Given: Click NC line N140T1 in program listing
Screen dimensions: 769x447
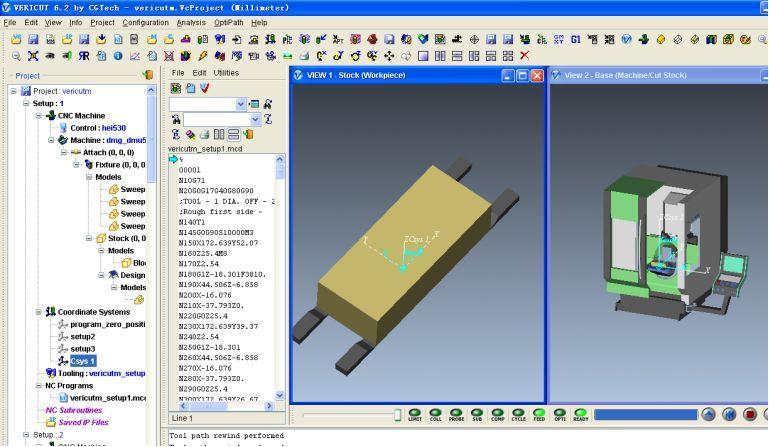Looking at the screenshot, I should pyautogui.click(x=191, y=222).
